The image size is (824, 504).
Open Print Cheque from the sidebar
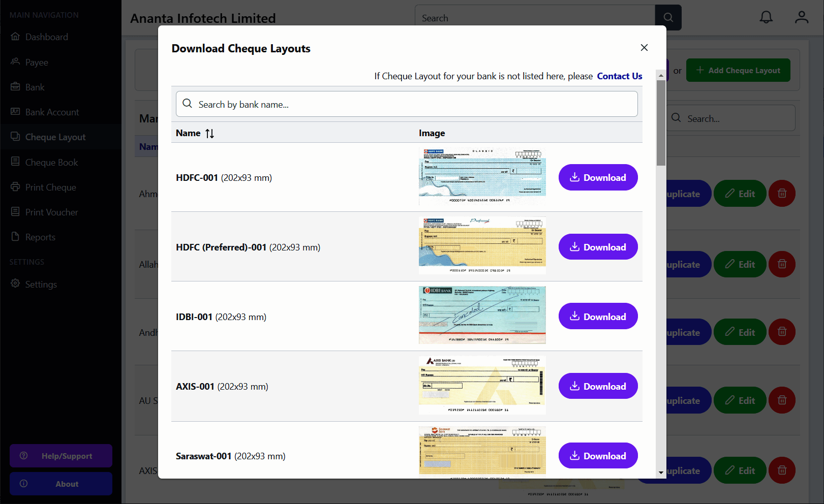[x=50, y=187]
